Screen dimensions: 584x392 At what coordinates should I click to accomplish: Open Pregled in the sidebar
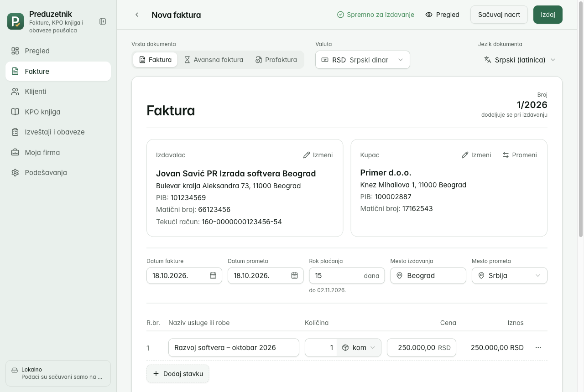coord(58,51)
